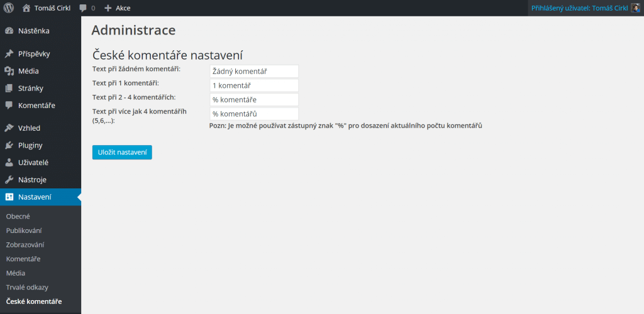Go to Média in main sidebar
The height and width of the screenshot is (314, 644).
click(40, 71)
